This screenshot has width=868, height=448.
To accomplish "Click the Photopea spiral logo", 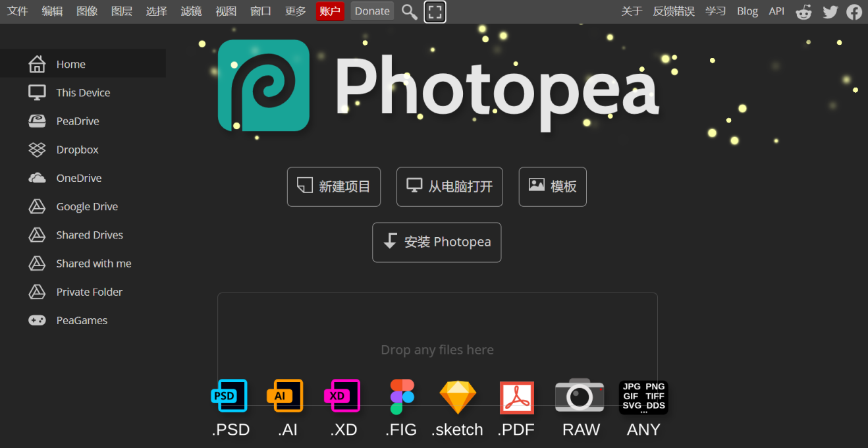I will (263, 86).
